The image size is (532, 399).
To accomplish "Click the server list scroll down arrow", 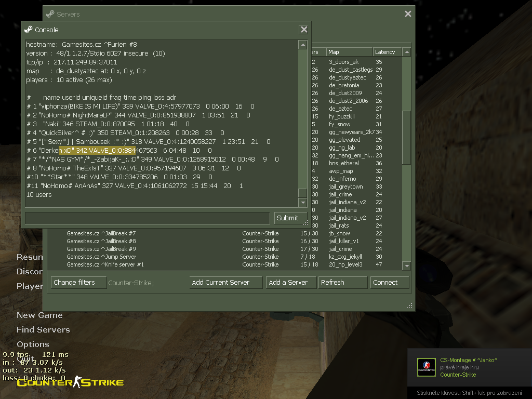I will click(407, 265).
